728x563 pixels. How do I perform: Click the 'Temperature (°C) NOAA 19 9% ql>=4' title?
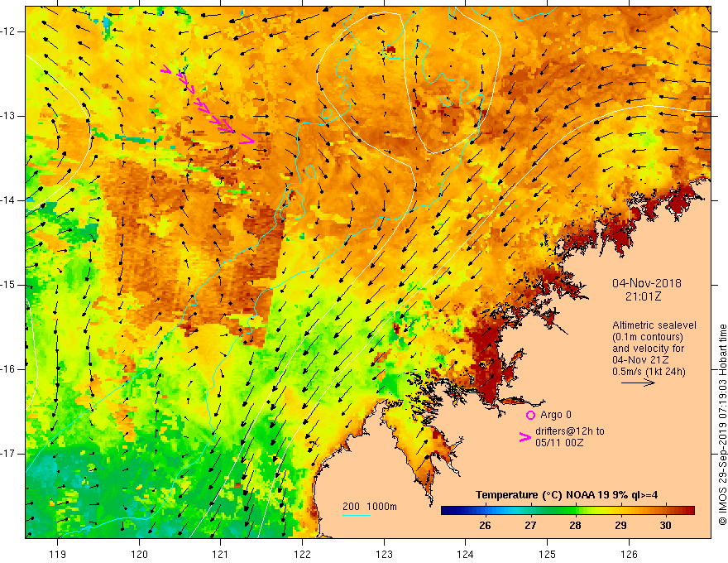click(x=567, y=495)
